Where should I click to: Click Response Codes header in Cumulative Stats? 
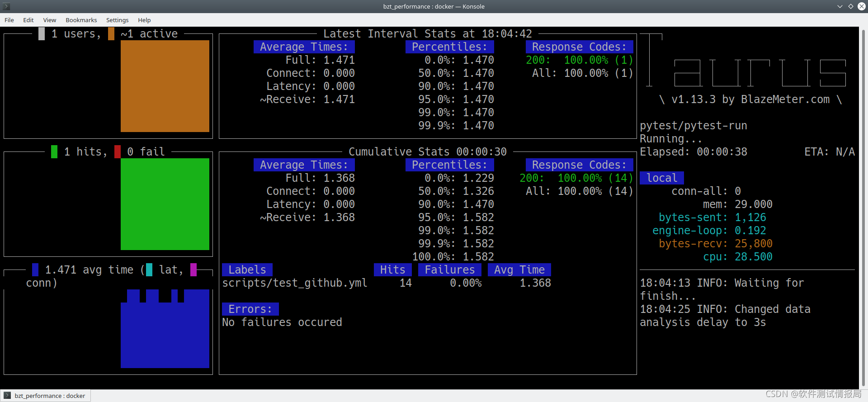point(580,165)
